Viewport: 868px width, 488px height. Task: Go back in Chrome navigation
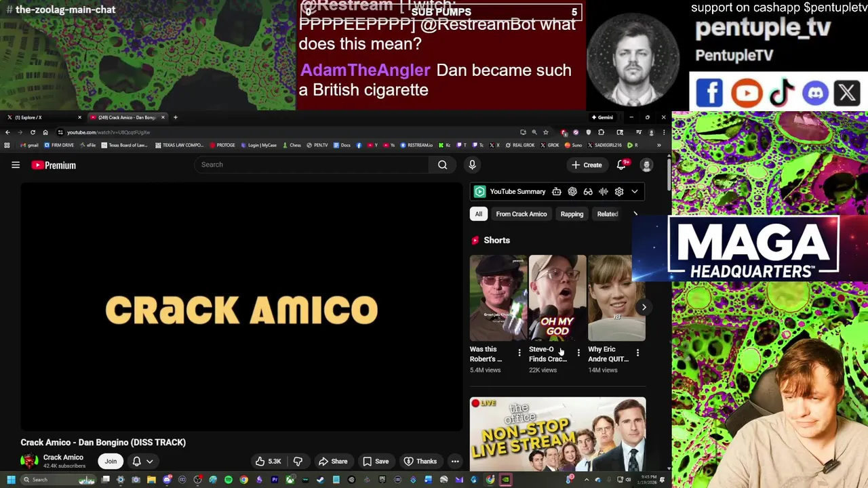pyautogui.click(x=7, y=132)
